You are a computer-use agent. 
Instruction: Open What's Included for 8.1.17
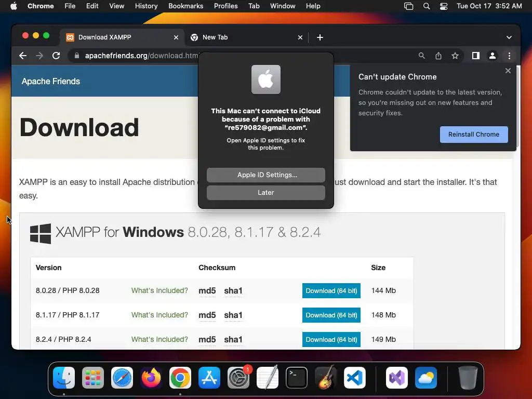[159, 315]
